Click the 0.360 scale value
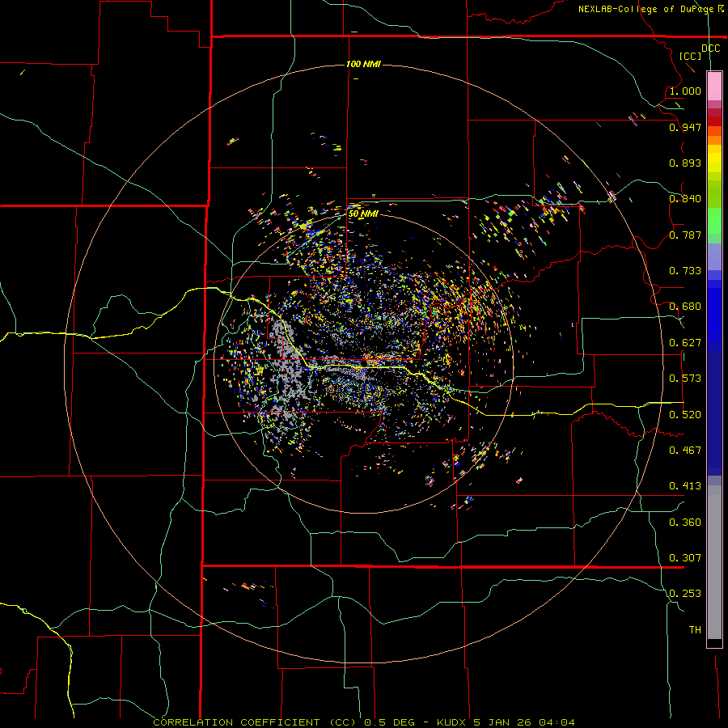728x728 pixels. click(685, 523)
